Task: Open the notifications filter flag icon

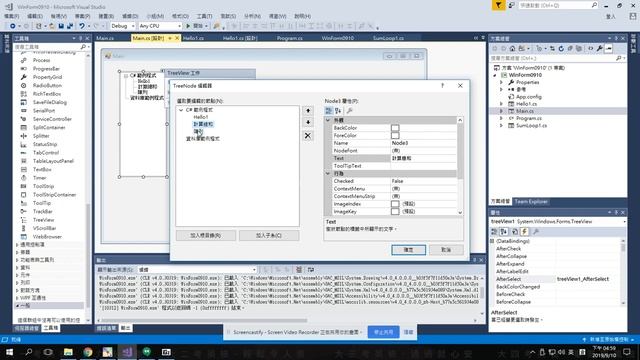Action: coord(498,5)
